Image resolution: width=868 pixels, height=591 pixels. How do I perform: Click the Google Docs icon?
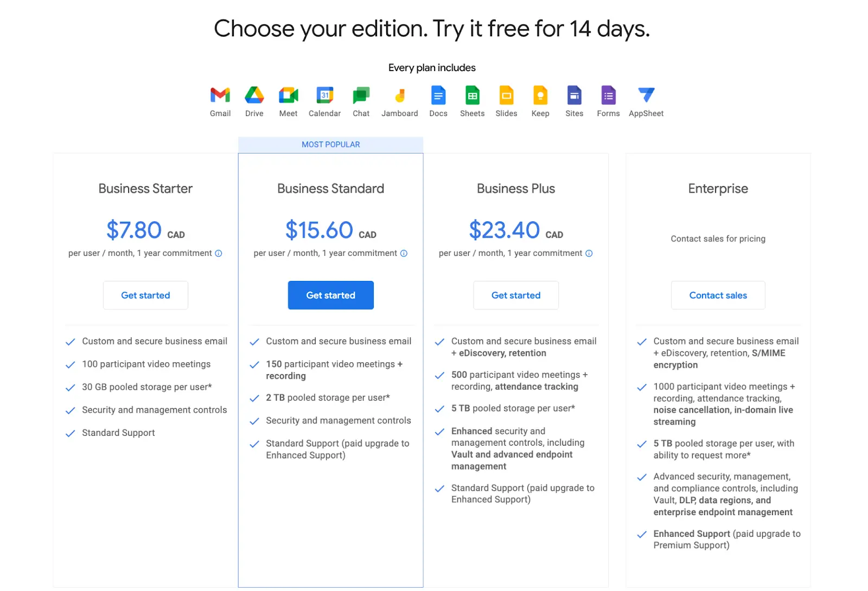pyautogui.click(x=438, y=95)
